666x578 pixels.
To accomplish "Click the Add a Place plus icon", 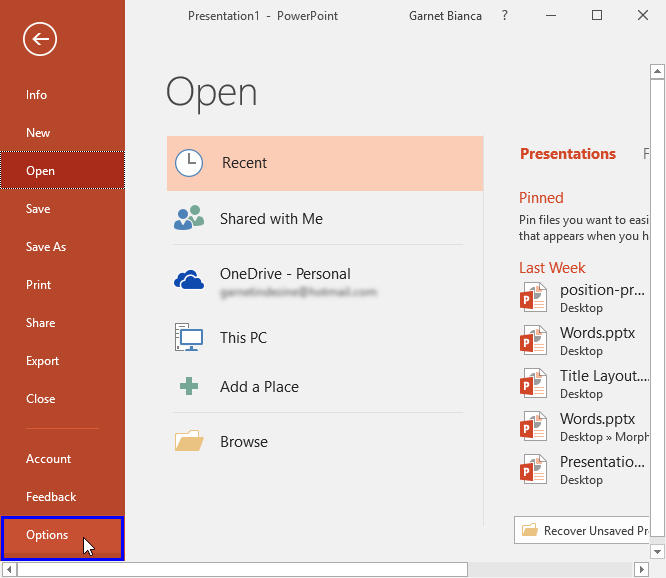I will click(189, 387).
